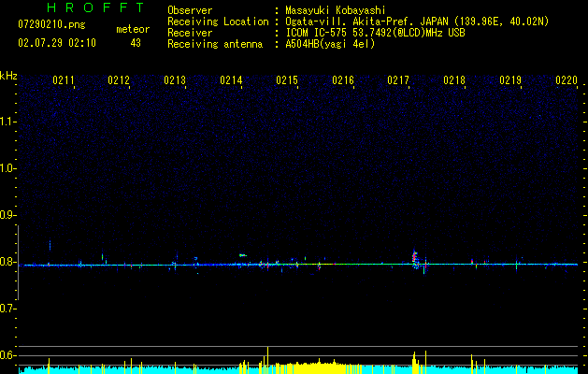Image resolution: width=588 pixels, height=374 pixels.
Task: Click frequency axis label 0.7
Action: 7,309
